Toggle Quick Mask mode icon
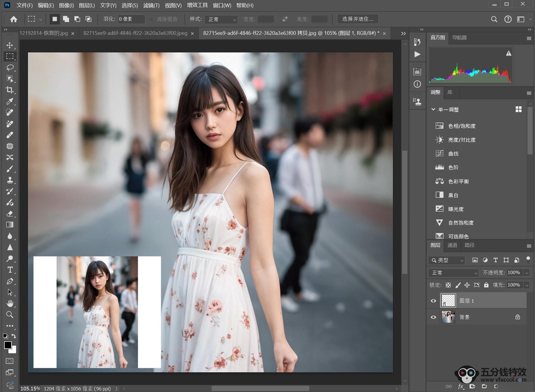This screenshot has height=392, width=535. (10, 361)
